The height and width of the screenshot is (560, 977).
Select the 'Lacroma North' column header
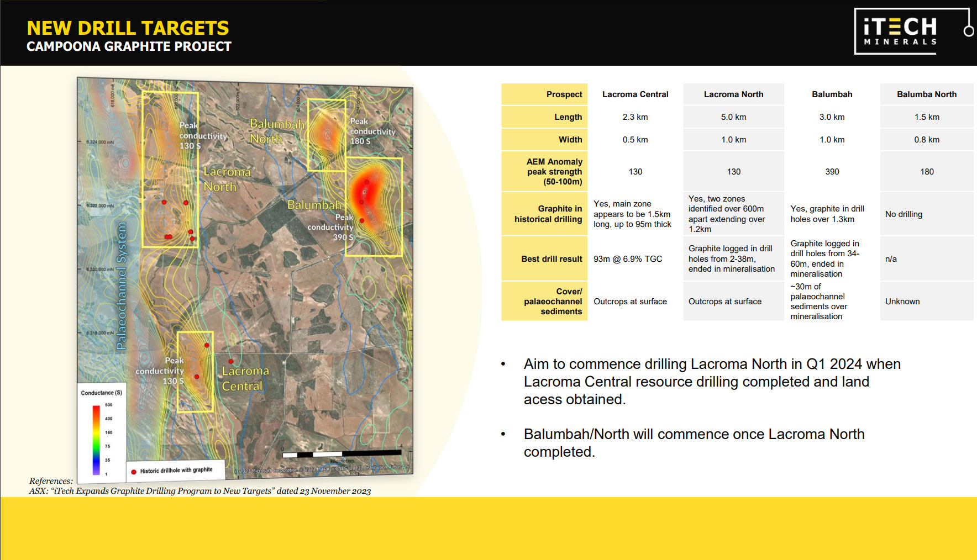point(733,94)
